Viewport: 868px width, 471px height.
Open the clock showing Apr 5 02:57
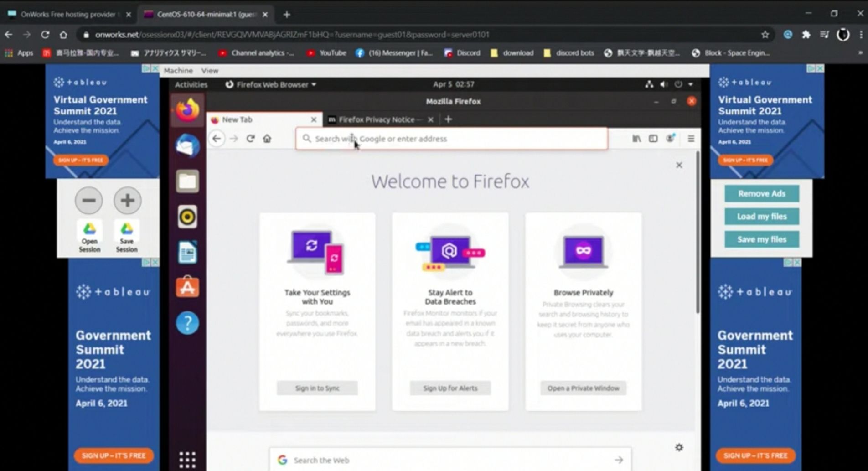click(454, 84)
